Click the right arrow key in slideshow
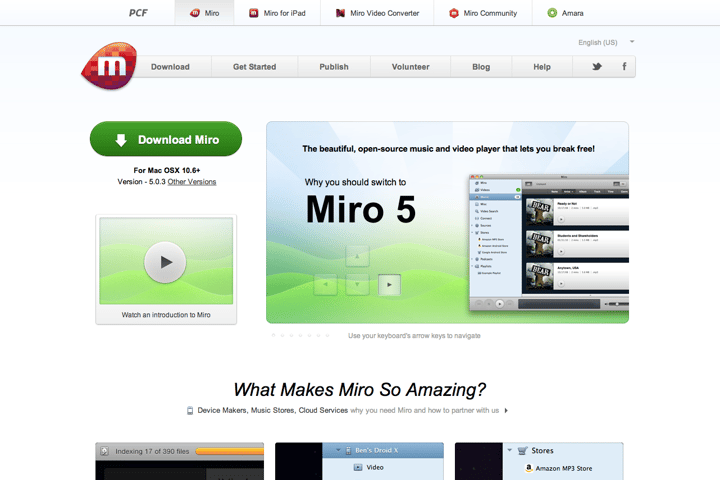The image size is (720, 480). coord(389,284)
